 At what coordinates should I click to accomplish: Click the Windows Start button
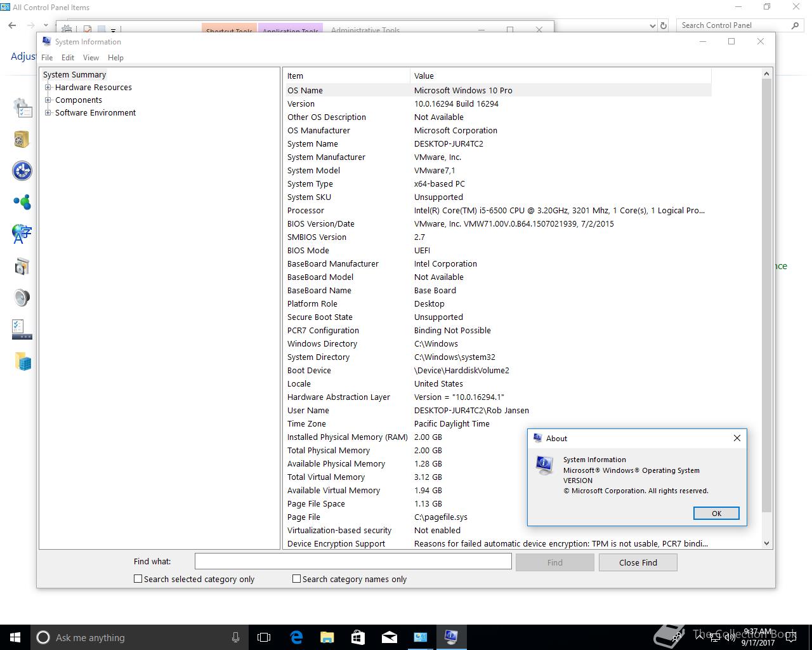click(x=15, y=637)
